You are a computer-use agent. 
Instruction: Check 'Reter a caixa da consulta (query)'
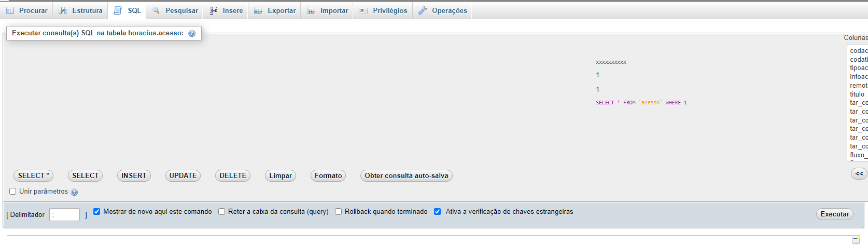(221, 211)
